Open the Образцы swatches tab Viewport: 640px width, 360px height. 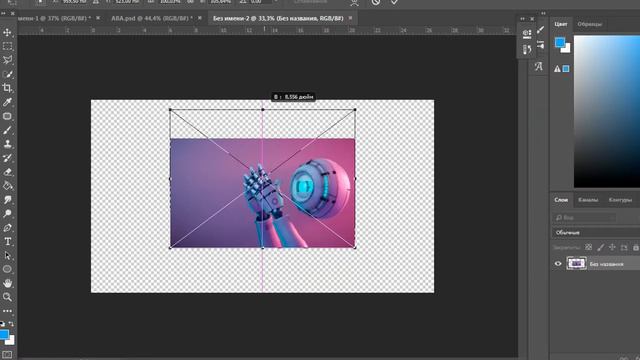point(590,24)
